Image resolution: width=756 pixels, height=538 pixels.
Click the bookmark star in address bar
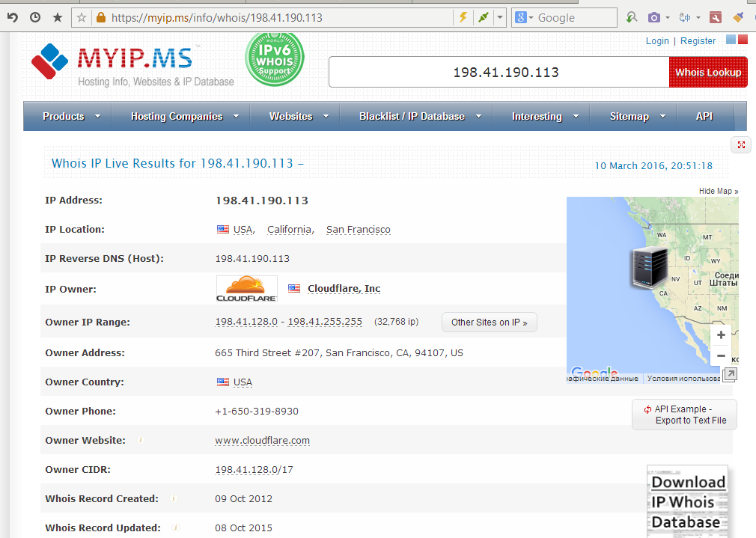pyautogui.click(x=82, y=17)
